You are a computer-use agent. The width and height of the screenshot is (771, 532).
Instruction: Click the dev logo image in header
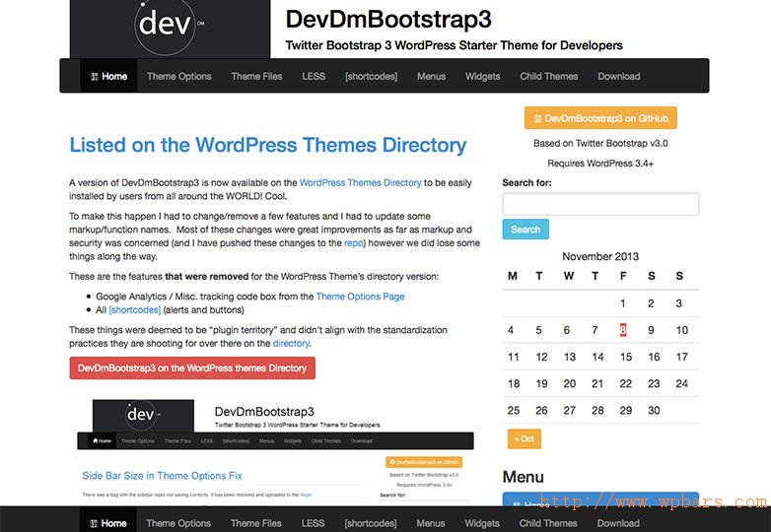[x=170, y=30]
